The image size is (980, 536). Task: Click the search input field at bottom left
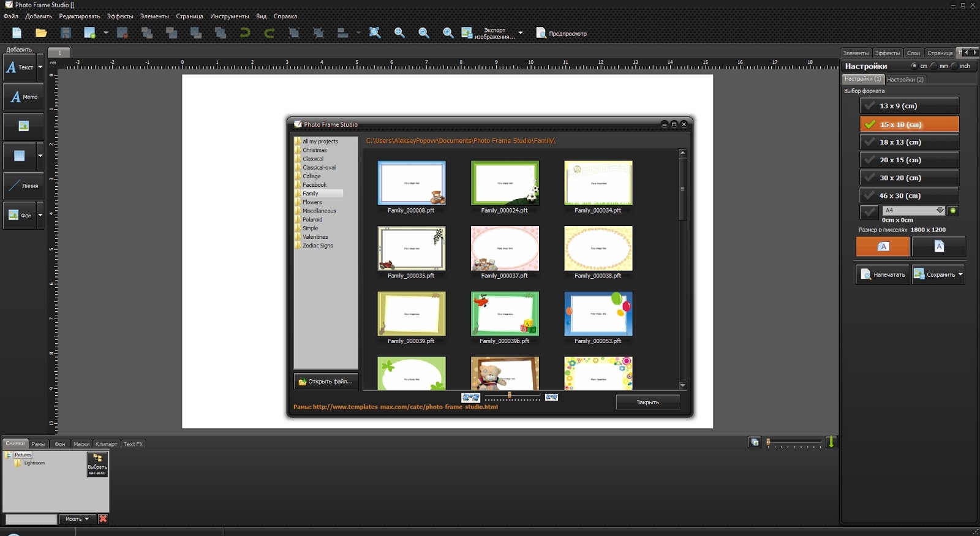(31, 519)
